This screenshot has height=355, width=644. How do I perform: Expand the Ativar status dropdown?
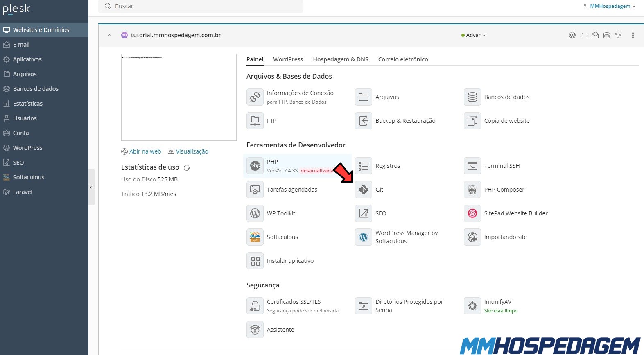(x=473, y=35)
